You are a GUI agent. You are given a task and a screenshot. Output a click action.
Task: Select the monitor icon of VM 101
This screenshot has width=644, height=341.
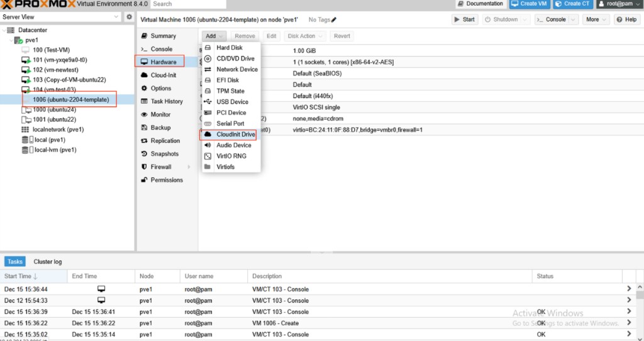point(26,60)
